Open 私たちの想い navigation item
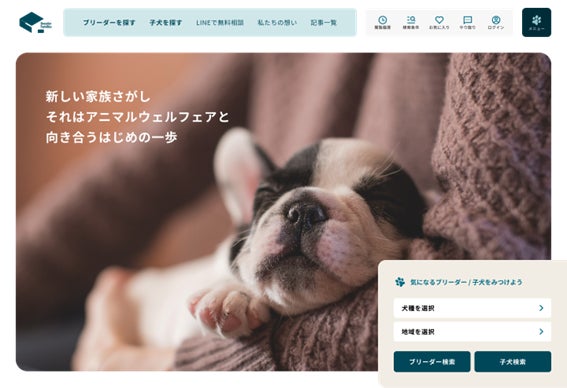The image size is (567, 388). (x=277, y=22)
